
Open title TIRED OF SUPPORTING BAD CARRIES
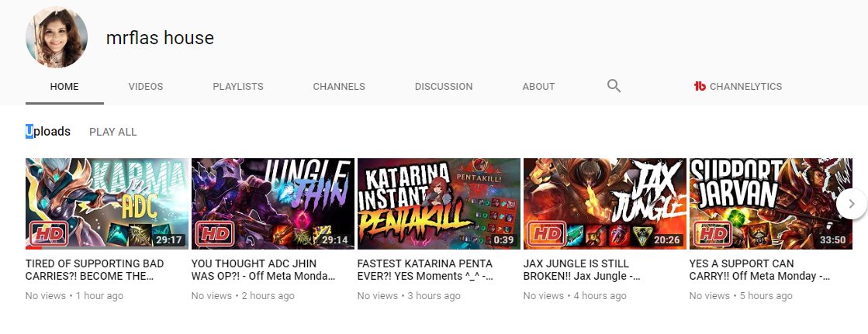click(95, 270)
